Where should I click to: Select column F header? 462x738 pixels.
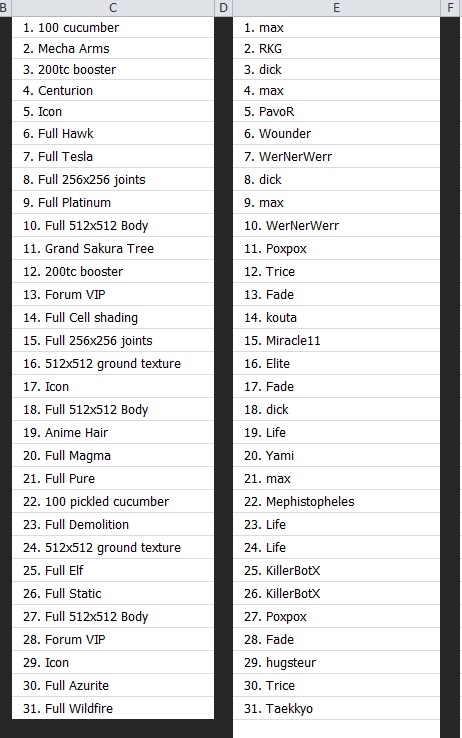[x=451, y=8]
